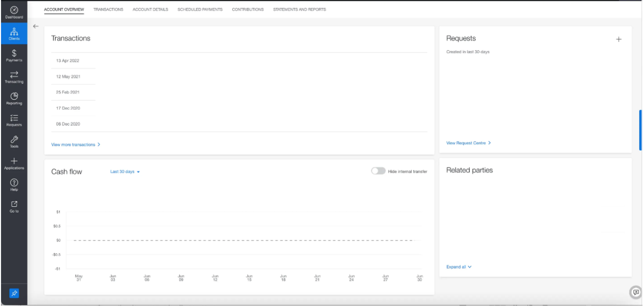The height and width of the screenshot is (306, 644).
Task: Open the feedback chat icon
Action: (x=636, y=292)
